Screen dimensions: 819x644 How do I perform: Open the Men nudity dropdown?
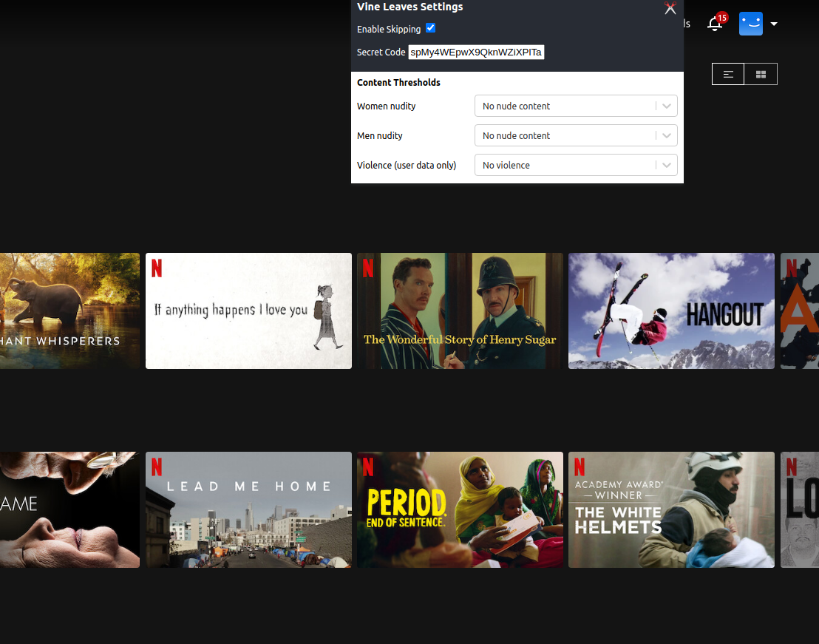(576, 136)
